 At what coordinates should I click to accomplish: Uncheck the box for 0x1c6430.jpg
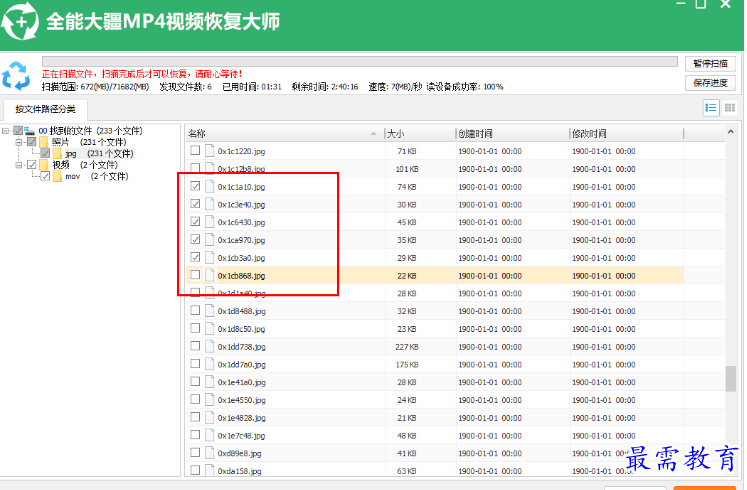pyautogui.click(x=195, y=221)
